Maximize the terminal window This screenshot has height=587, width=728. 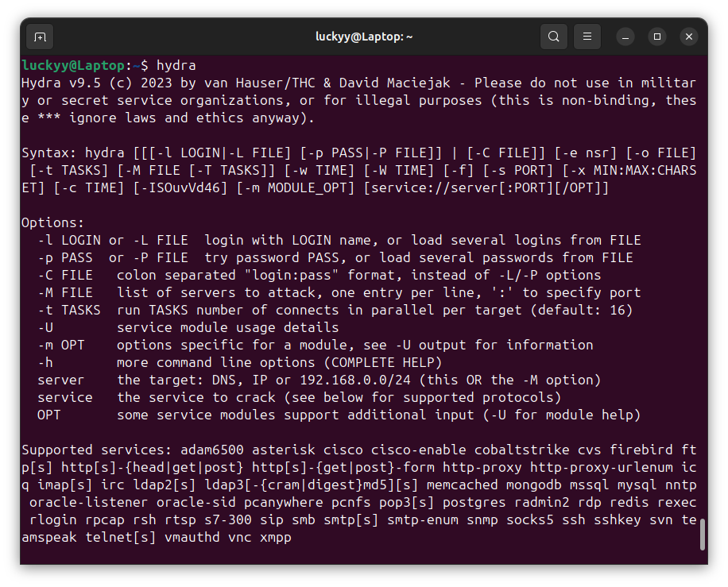pos(657,37)
